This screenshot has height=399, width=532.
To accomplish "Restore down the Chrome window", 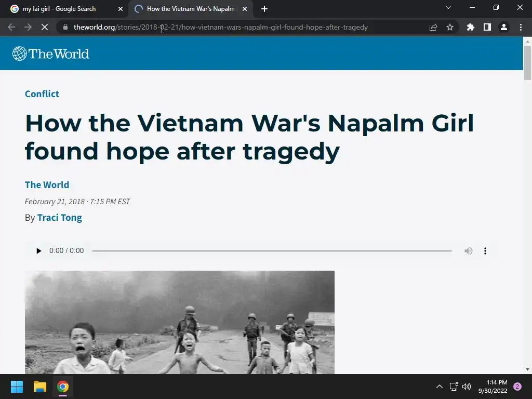I will point(496,7).
